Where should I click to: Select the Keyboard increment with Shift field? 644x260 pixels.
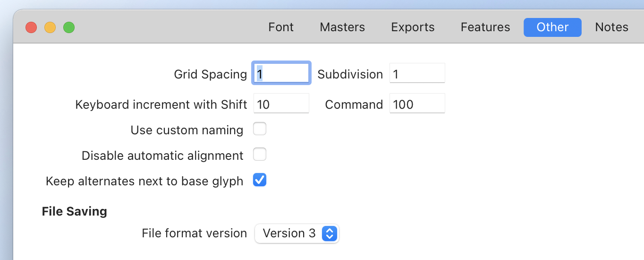pyautogui.click(x=281, y=104)
